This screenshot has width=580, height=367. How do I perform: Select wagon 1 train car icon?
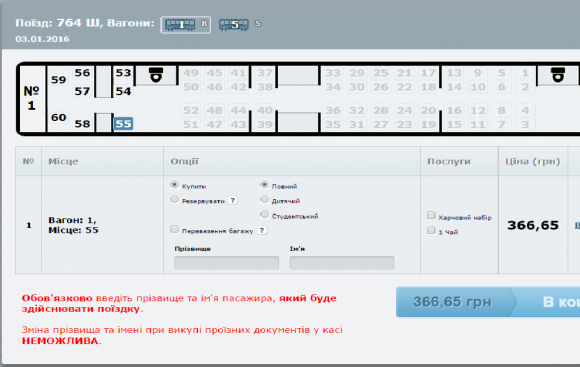185,25
